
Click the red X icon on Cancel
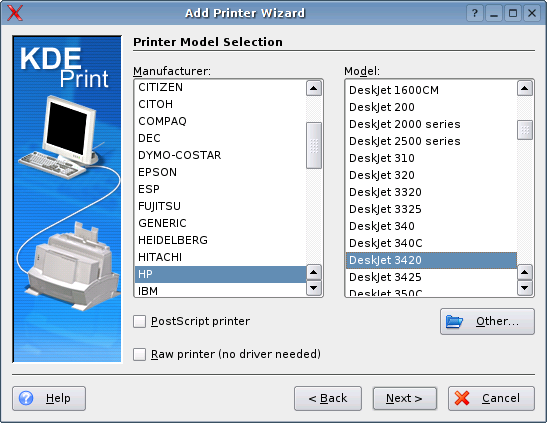462,398
